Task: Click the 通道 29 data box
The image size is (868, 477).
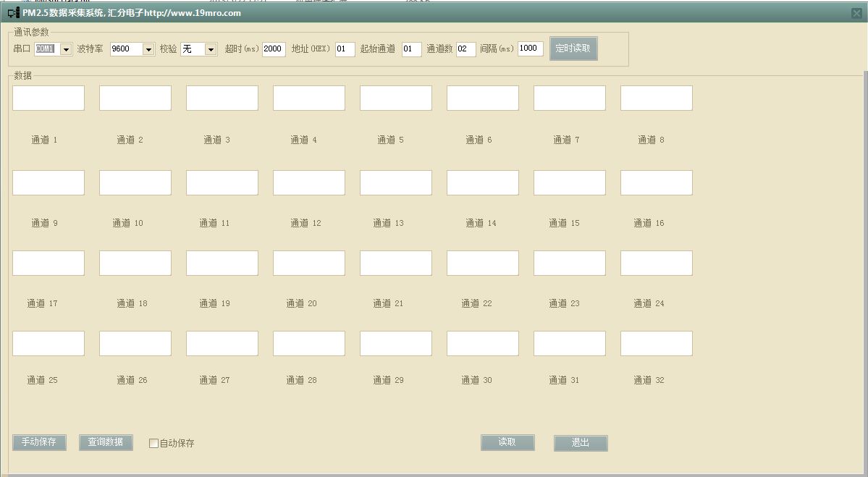Action: [397, 344]
